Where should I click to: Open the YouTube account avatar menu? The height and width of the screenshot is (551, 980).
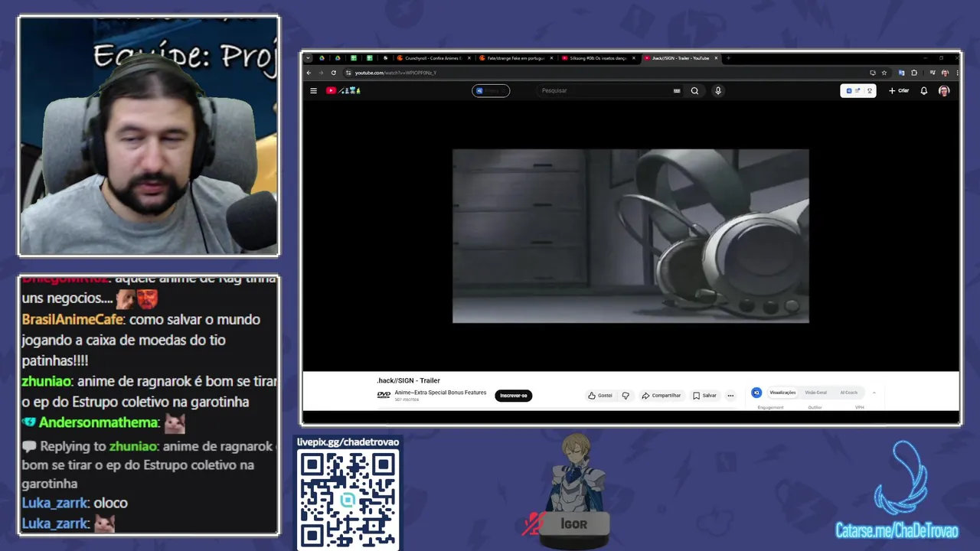944,90
